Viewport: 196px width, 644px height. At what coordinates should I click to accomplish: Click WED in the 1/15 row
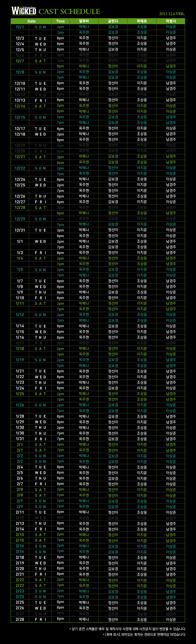40,332
